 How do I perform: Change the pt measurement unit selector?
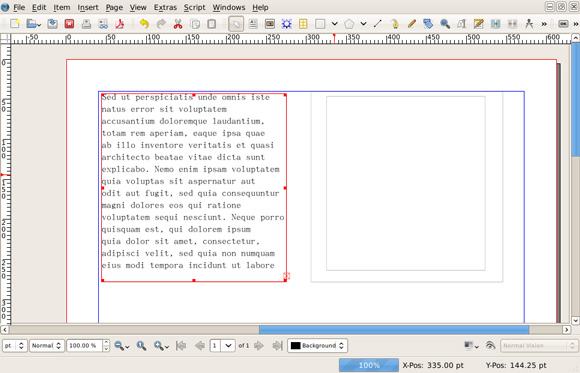coord(15,346)
